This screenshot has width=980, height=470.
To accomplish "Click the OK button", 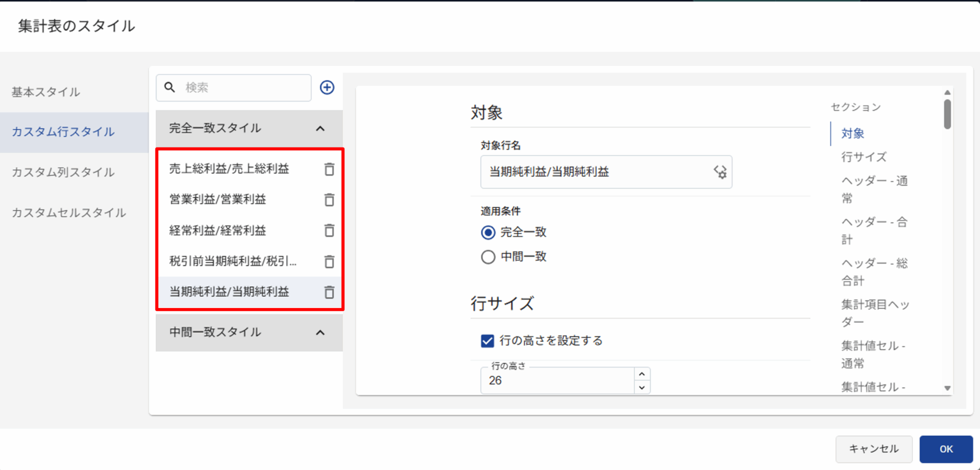I will coord(946,449).
